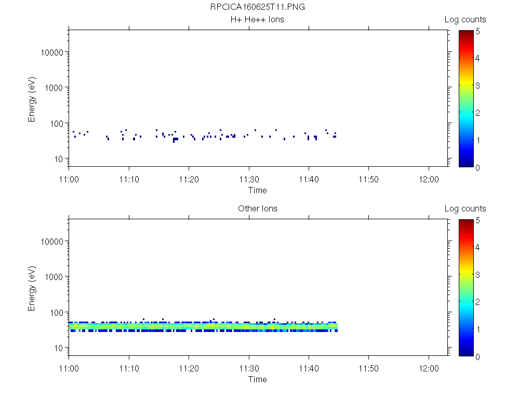Click the 11:40 time label under top plot

coord(309,179)
